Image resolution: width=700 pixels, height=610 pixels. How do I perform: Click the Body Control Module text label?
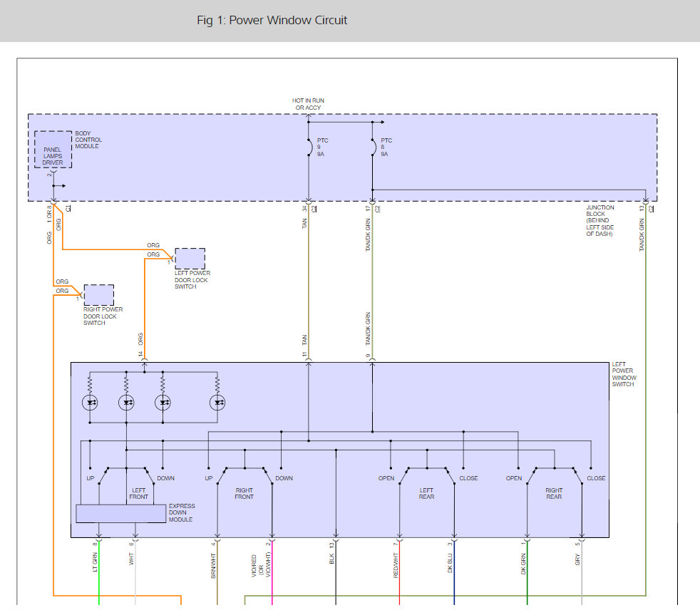coord(87,140)
